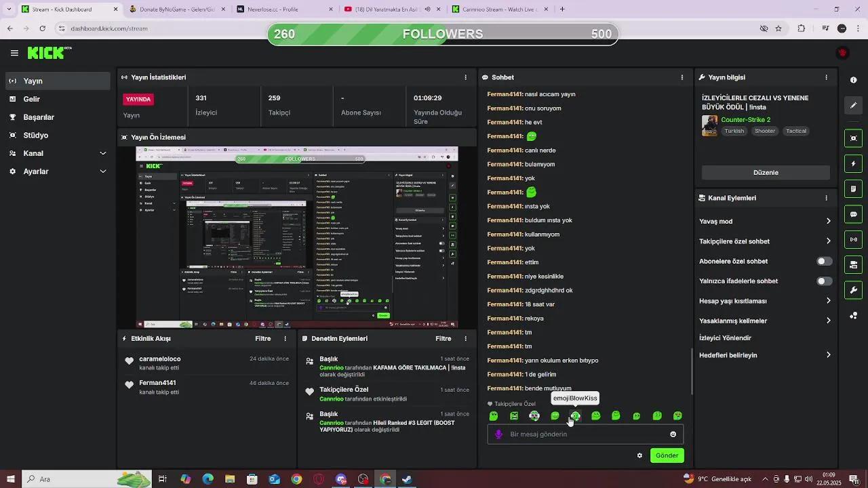868x488 pixels.
Task: Open Takipçilere özel sohbet settings
Action: coord(765,241)
